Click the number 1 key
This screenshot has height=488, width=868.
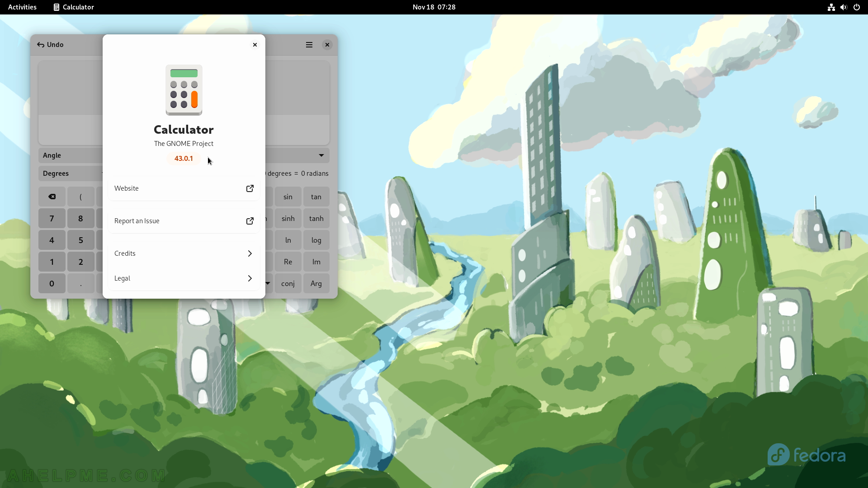pos(52,262)
